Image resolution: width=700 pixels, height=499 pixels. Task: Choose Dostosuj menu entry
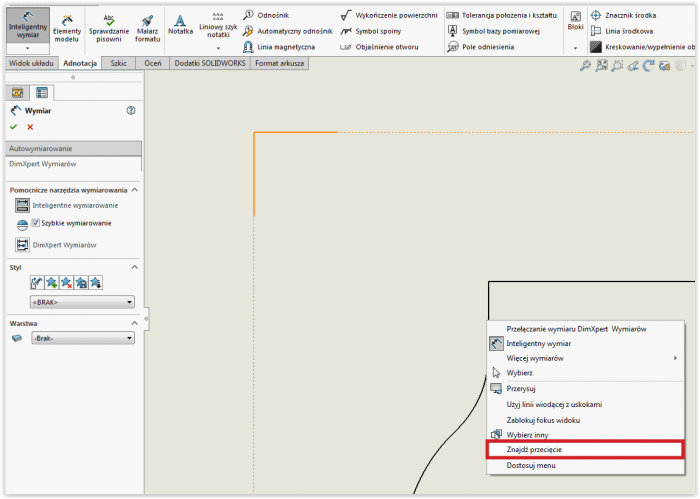pyautogui.click(x=585, y=466)
